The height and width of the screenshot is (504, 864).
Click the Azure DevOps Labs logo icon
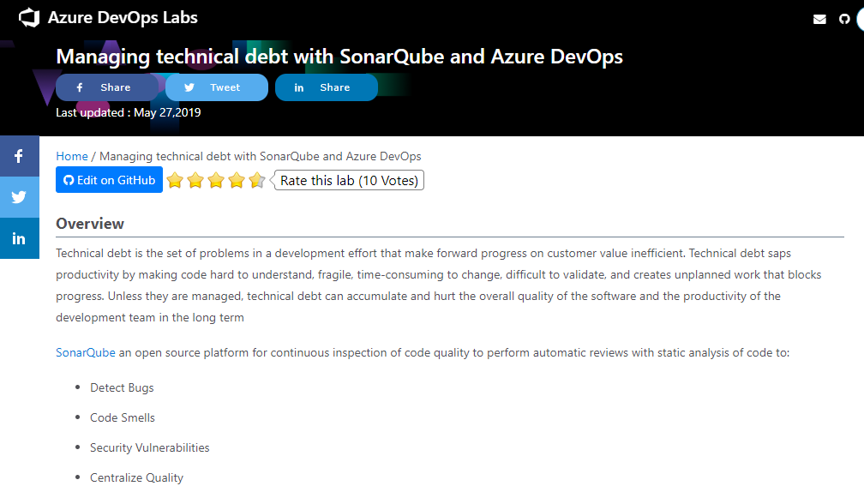click(x=29, y=18)
